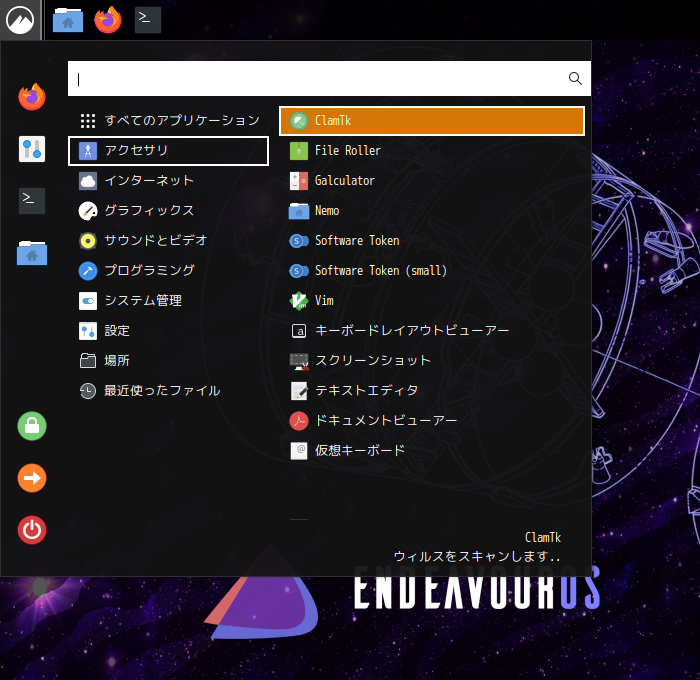Open キーボードレイアウトビューアー
The width and height of the screenshot is (700, 680).
click(432, 331)
